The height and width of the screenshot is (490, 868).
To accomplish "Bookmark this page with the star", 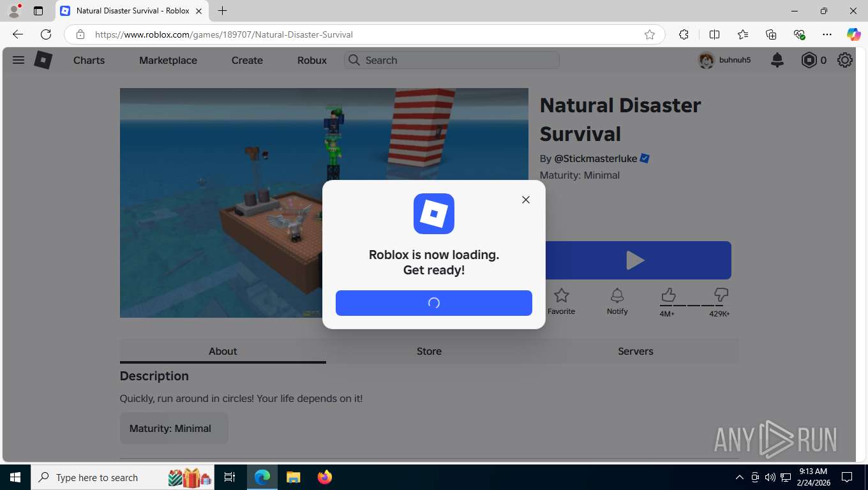I will coord(650,34).
